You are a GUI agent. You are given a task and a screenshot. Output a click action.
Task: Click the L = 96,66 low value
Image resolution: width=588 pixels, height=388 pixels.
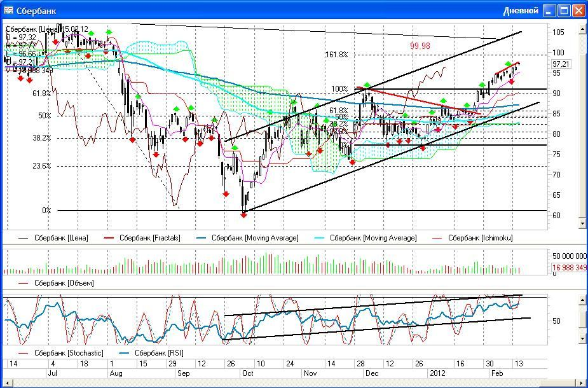pos(21,53)
